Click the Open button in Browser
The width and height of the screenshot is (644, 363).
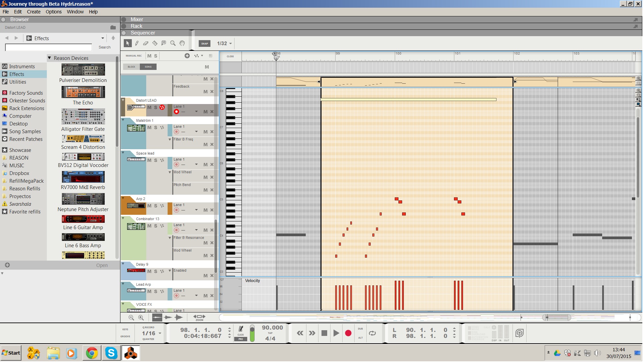[102, 266]
